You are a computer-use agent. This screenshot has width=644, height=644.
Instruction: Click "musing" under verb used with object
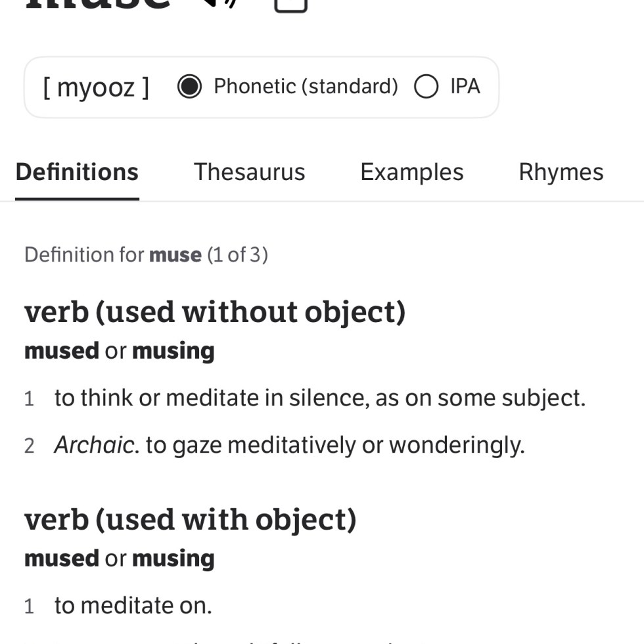click(x=173, y=559)
